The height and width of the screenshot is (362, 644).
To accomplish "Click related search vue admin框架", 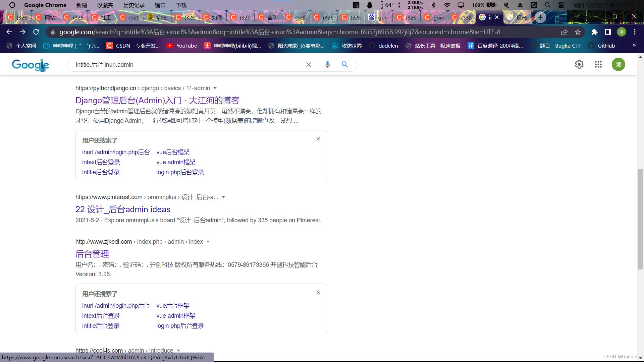I will tap(176, 162).
